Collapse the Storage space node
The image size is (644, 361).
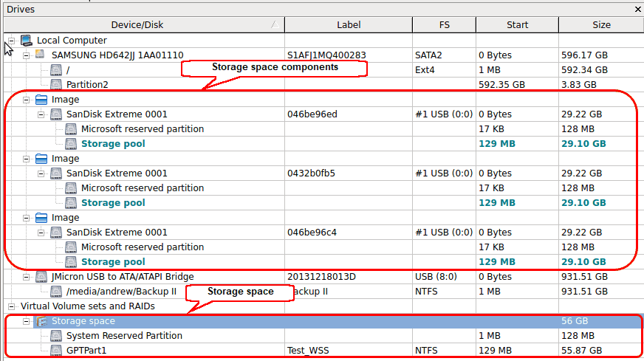coord(27,321)
